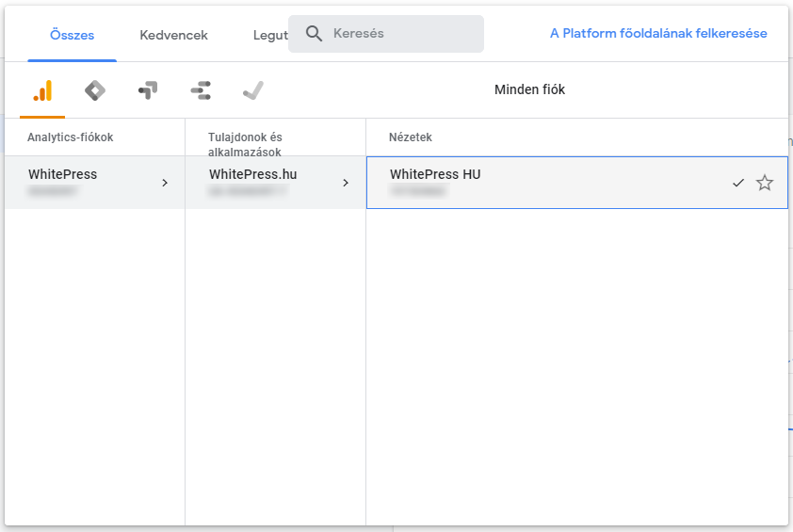Choose the Data Studio product icon

point(201,91)
